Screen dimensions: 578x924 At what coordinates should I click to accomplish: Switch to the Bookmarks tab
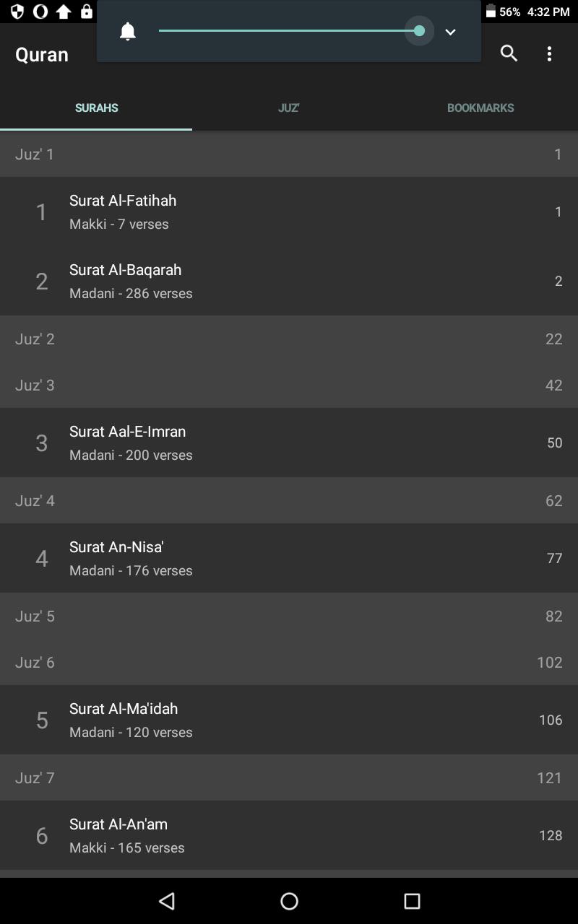click(x=480, y=108)
